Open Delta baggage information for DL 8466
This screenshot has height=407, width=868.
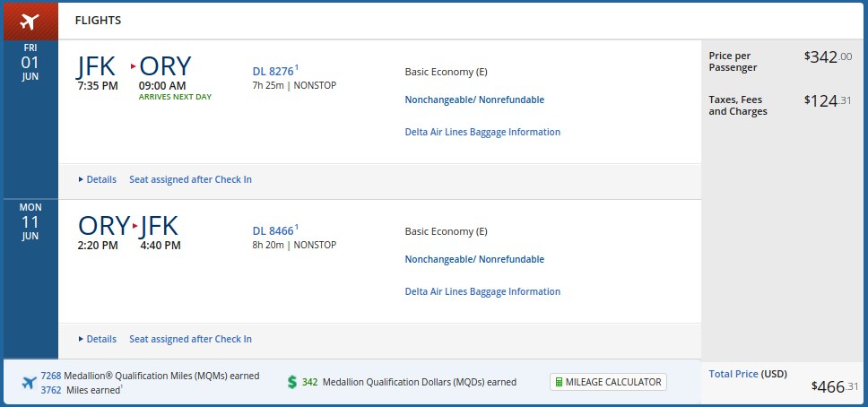pyautogui.click(x=482, y=291)
